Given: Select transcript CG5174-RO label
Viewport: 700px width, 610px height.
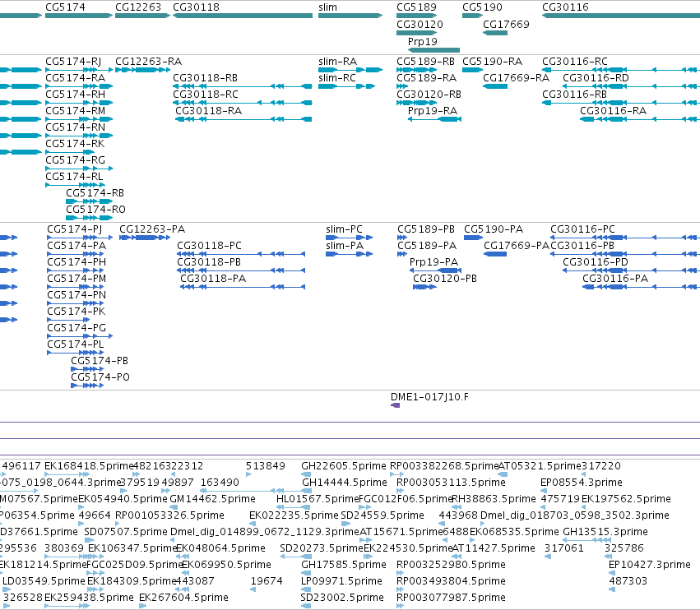Looking at the screenshot, I should click(x=95, y=210).
